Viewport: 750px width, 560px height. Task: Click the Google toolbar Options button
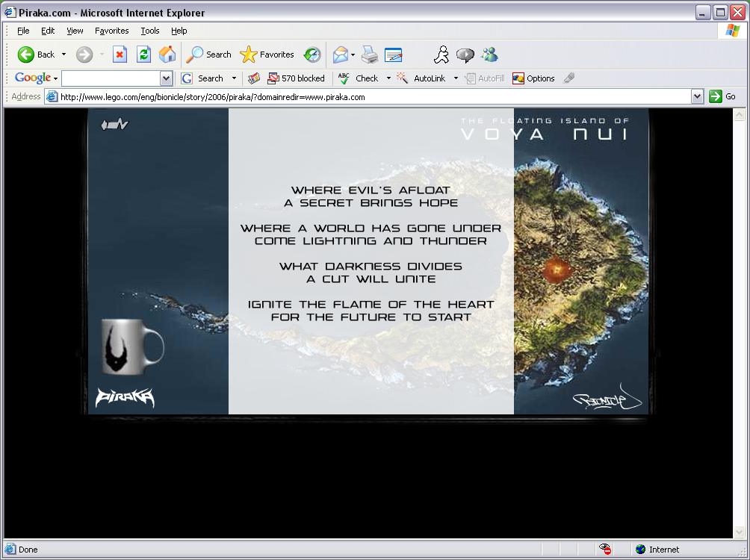click(533, 78)
